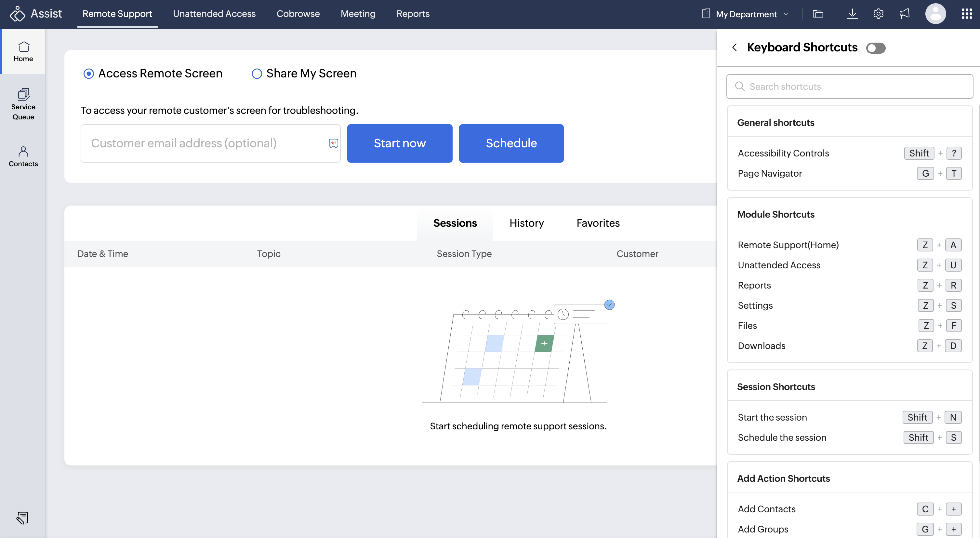The width and height of the screenshot is (980, 538).
Task: Click the Schedule button
Action: [x=511, y=143]
